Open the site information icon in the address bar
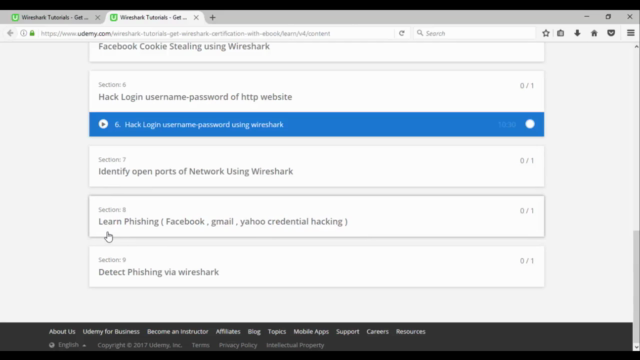640x360 pixels. [x=24, y=33]
